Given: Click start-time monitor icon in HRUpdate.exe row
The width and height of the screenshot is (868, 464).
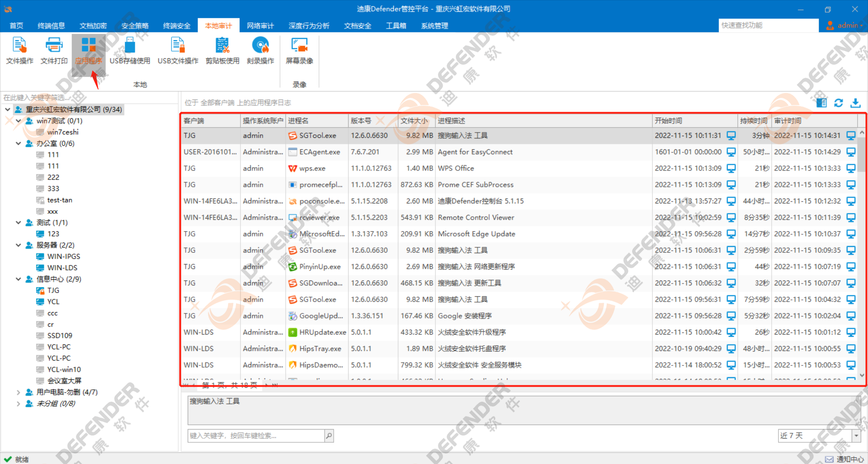Looking at the screenshot, I should [x=731, y=332].
